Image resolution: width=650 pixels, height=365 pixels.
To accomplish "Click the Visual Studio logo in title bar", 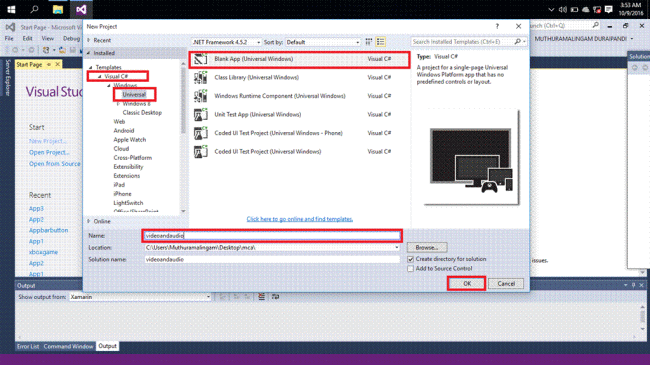I will coord(10,27).
